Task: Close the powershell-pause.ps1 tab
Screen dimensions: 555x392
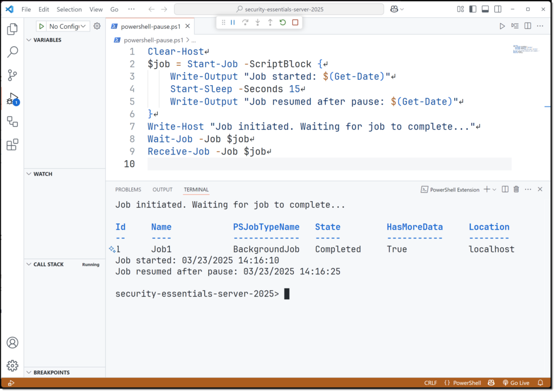Action: pyautogui.click(x=188, y=26)
